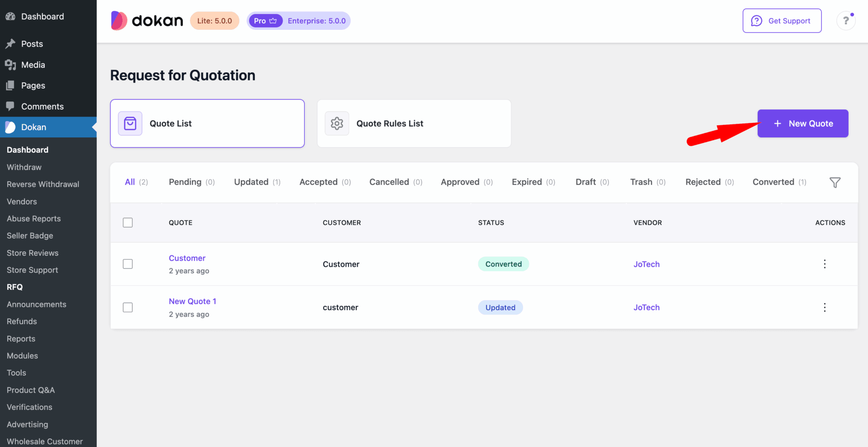Open the Vendors submenu item
The image size is (868, 447).
coord(22,202)
